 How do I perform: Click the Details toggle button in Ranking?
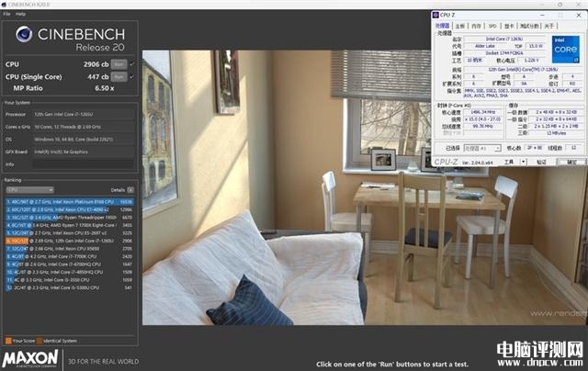point(130,190)
